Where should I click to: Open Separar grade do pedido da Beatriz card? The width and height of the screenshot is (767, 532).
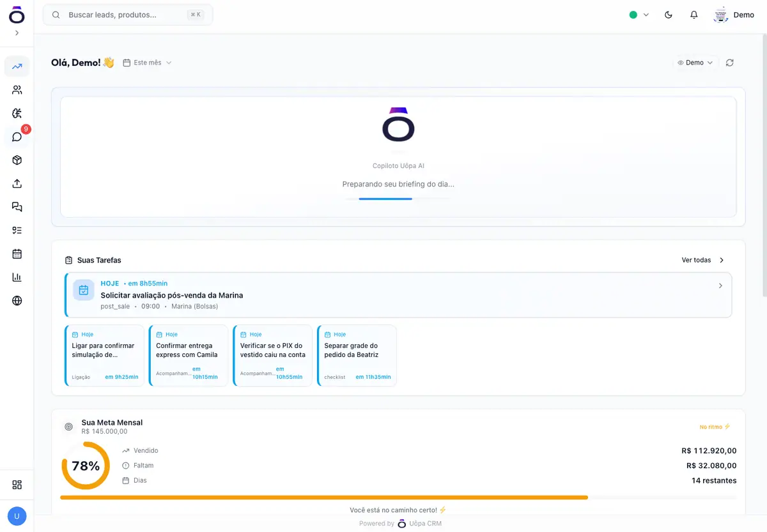click(x=357, y=356)
